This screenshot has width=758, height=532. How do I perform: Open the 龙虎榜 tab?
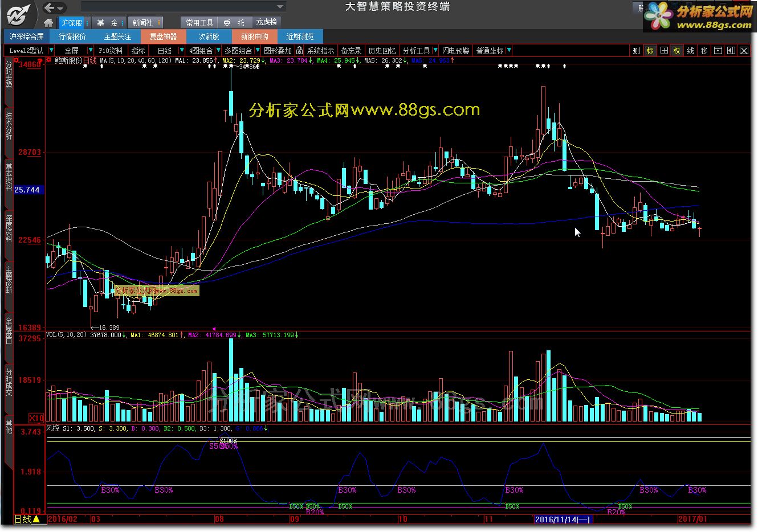point(266,22)
